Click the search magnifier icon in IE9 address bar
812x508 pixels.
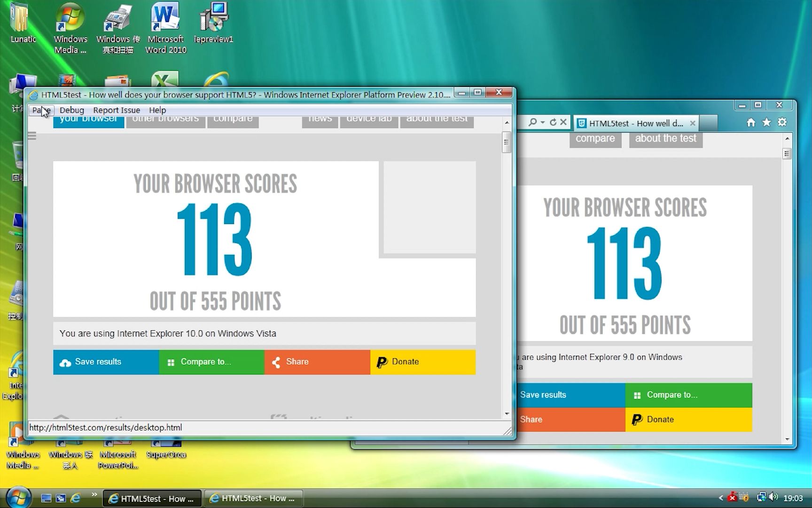click(532, 122)
